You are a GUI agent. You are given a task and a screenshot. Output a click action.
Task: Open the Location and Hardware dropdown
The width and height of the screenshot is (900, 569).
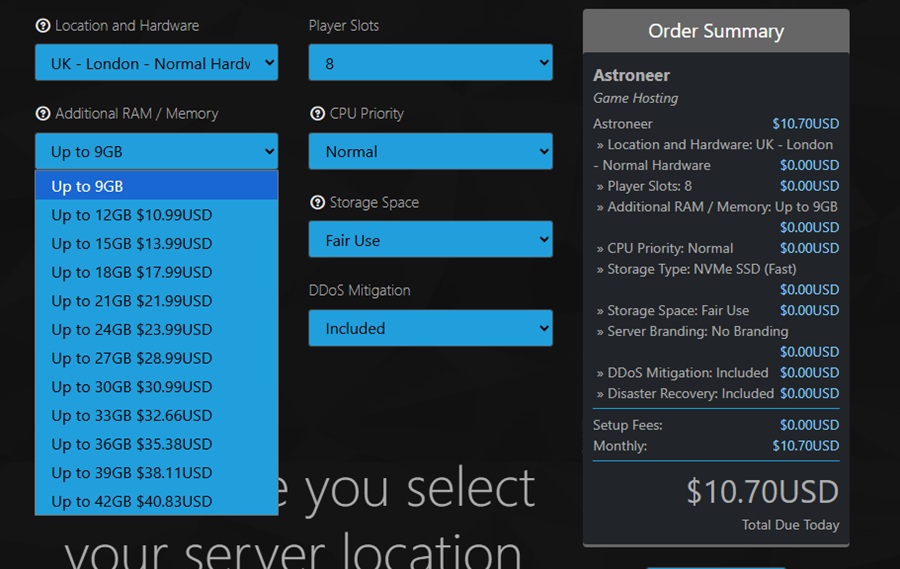coord(156,63)
